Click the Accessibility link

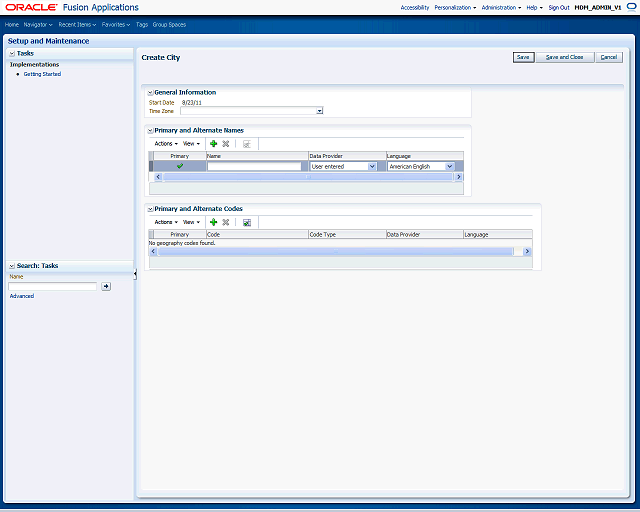[415, 7]
